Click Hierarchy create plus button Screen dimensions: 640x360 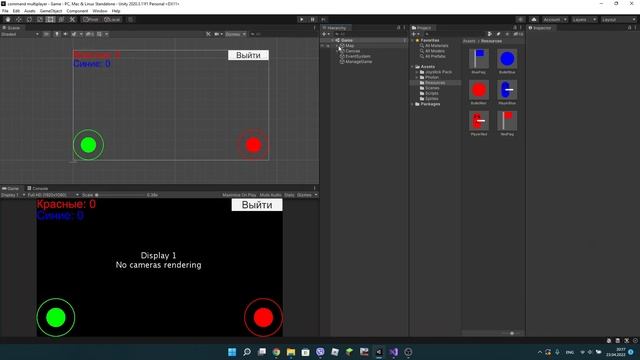coord(325,34)
